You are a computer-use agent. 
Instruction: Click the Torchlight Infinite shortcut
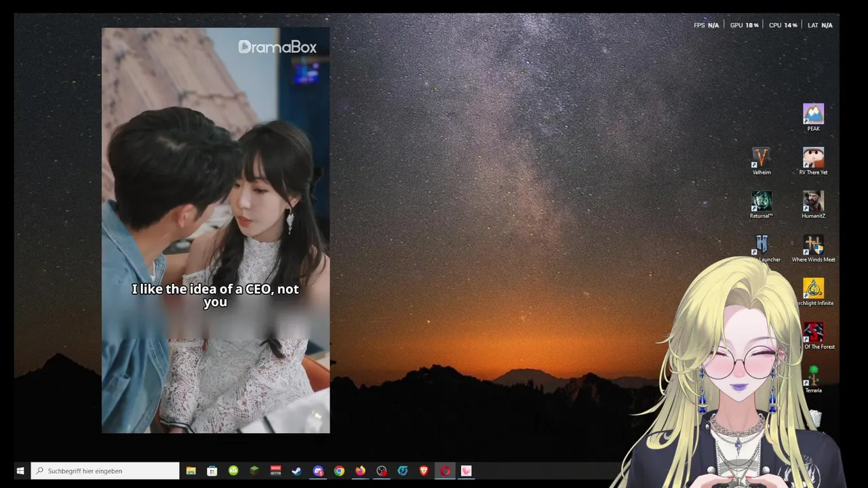(x=814, y=292)
